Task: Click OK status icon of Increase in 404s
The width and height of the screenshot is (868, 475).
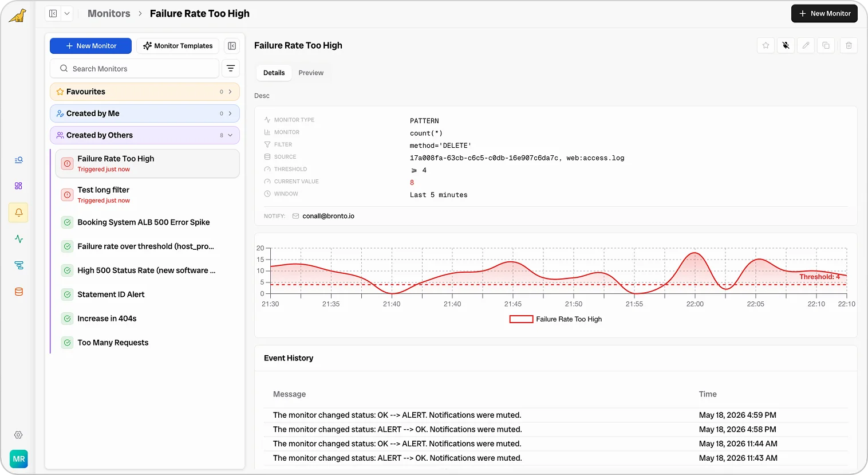Action: [67, 319]
